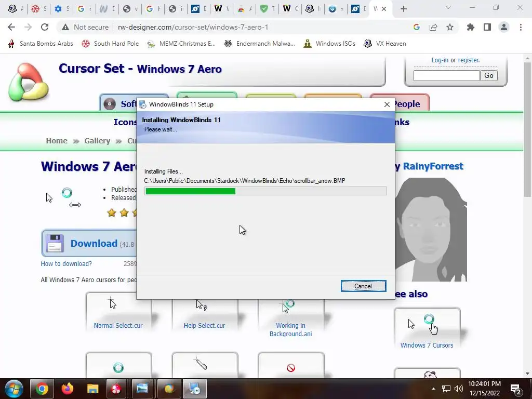The image size is (532, 399).
Task: Open Santa Bombs Arabs bookmark
Action: [41, 44]
